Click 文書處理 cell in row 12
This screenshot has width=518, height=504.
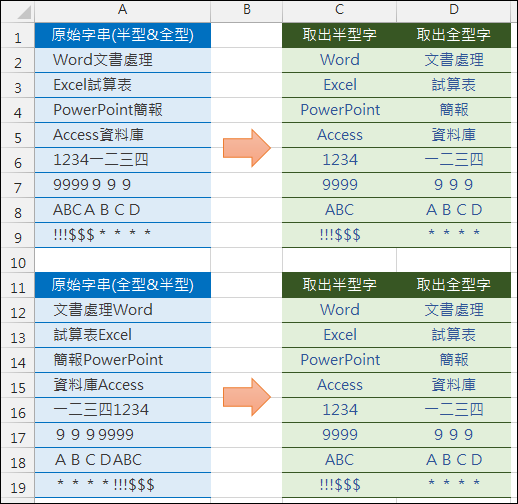coord(454,310)
